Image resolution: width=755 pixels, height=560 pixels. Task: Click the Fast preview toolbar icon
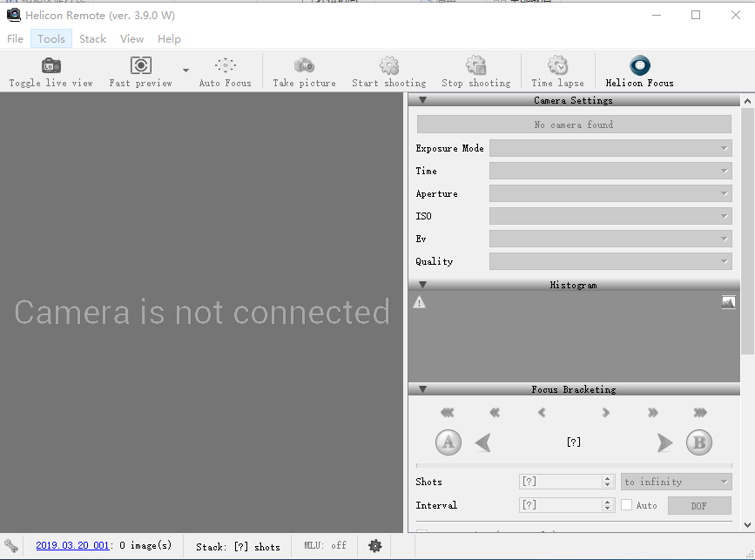pos(140,66)
